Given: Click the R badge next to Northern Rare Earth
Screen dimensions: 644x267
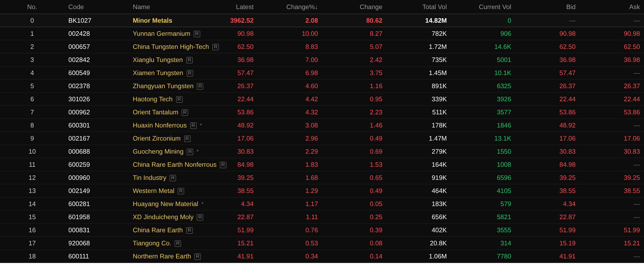Looking at the screenshot, I should point(197,256).
